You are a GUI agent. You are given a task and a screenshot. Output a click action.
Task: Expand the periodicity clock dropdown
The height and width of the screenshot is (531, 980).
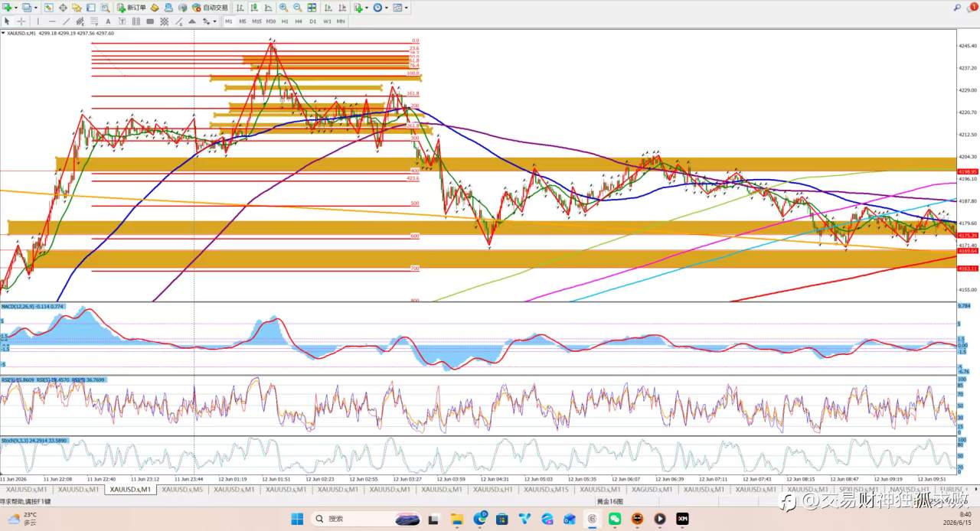387,8
